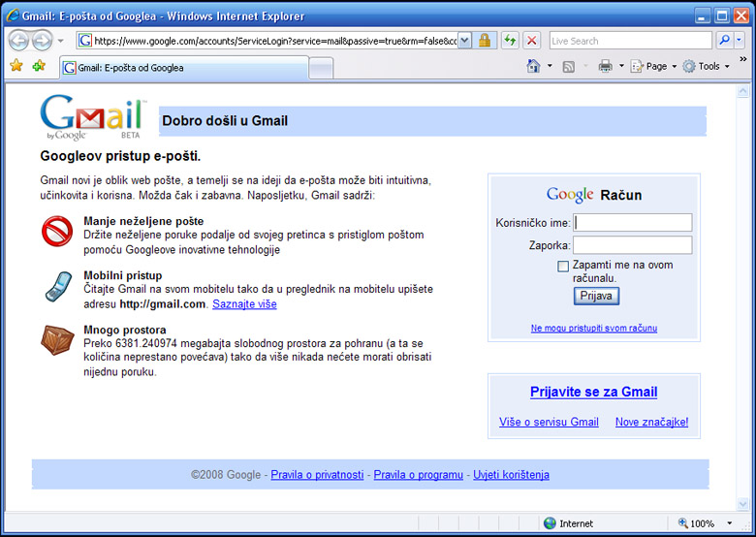Show more toolbar commands chevron
756x537 pixels.
[743, 59]
